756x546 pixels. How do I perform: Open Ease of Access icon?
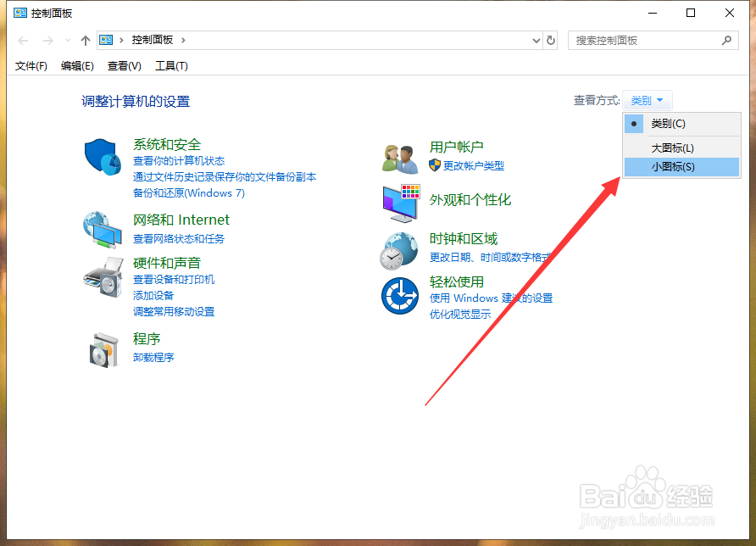tap(400, 296)
